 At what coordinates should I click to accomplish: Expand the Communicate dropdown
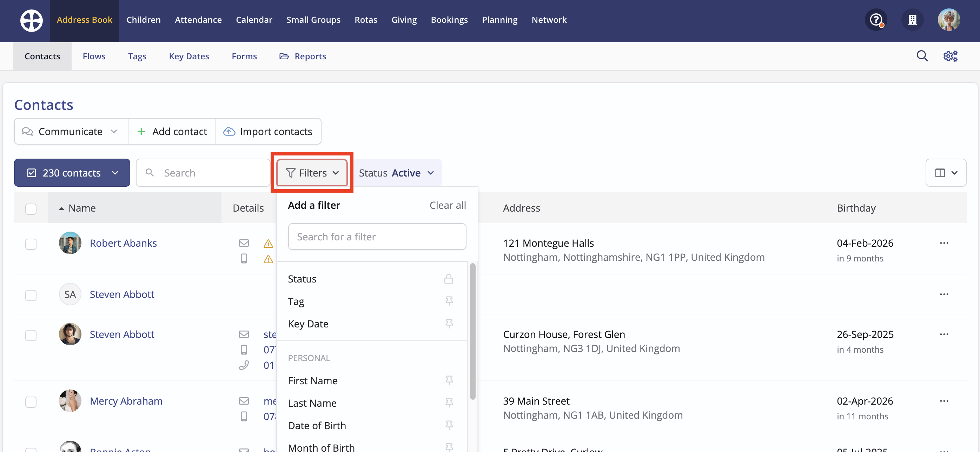tap(71, 131)
